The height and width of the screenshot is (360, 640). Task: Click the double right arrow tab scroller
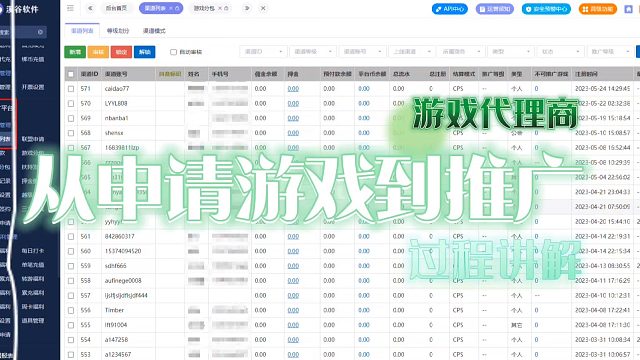tap(247, 8)
